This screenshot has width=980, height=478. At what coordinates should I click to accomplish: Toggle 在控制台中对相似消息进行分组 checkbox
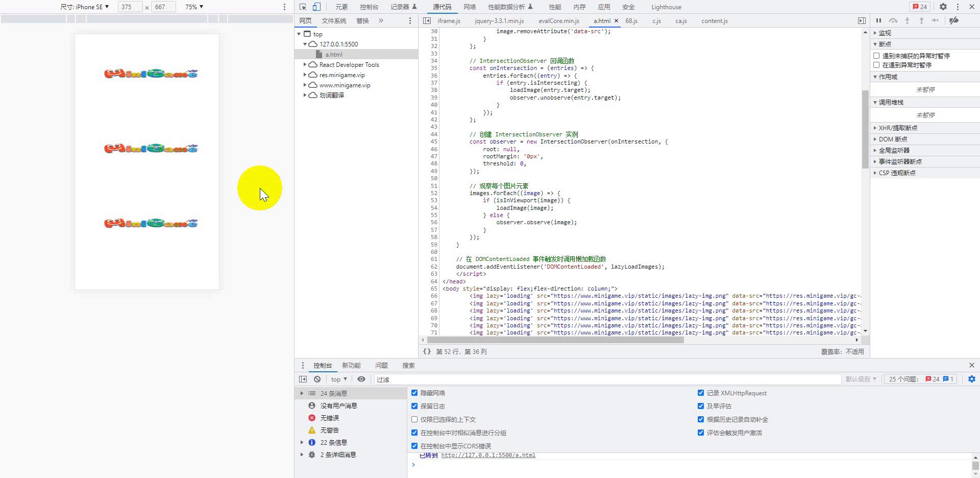pos(414,433)
